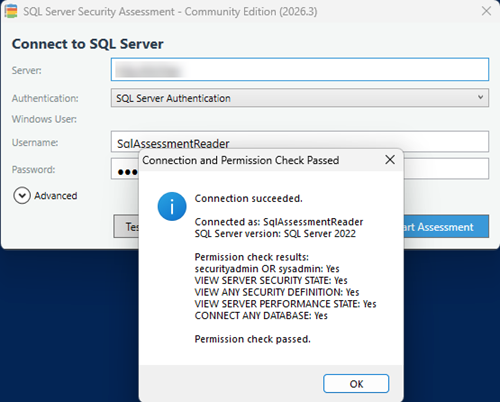Close the SQL Server Security Assessment window
This screenshot has width=500, height=402.
point(486,11)
